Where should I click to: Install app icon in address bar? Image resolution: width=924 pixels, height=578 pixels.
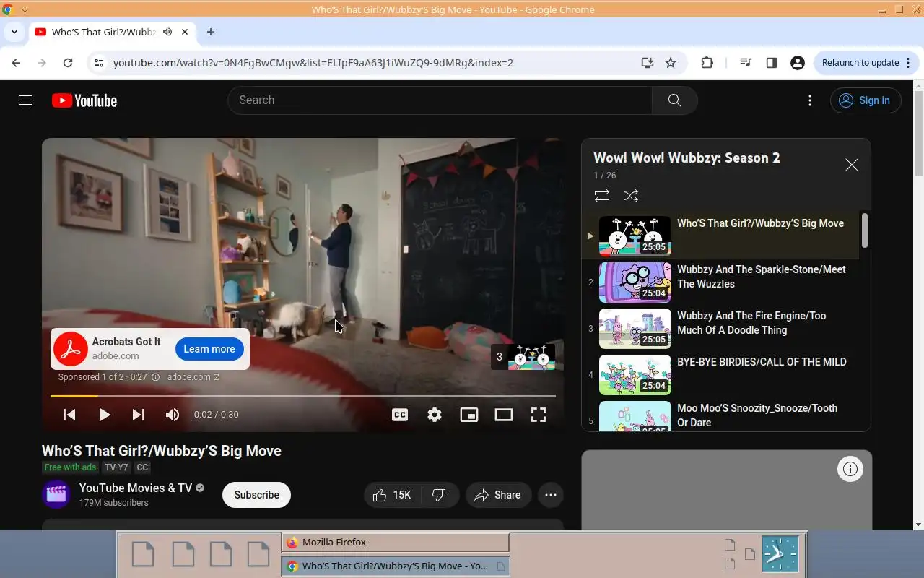click(x=648, y=63)
